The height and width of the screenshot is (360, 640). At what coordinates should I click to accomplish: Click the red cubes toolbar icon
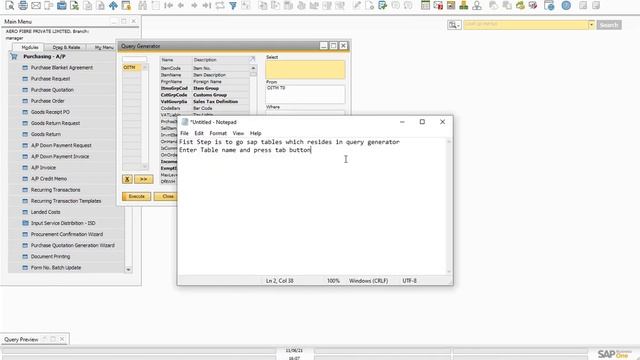533,5
